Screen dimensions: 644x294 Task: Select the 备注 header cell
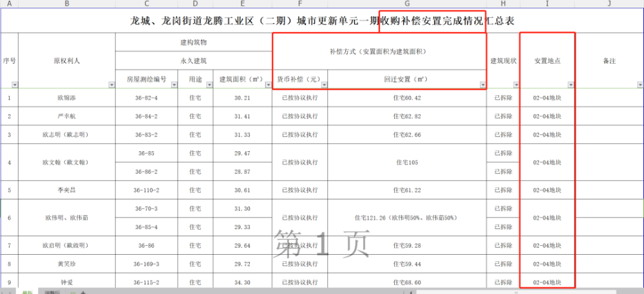pyautogui.click(x=609, y=60)
